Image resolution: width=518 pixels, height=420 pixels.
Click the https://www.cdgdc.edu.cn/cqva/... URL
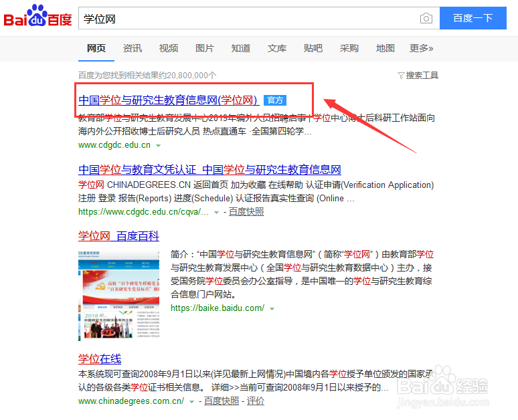coord(143,211)
